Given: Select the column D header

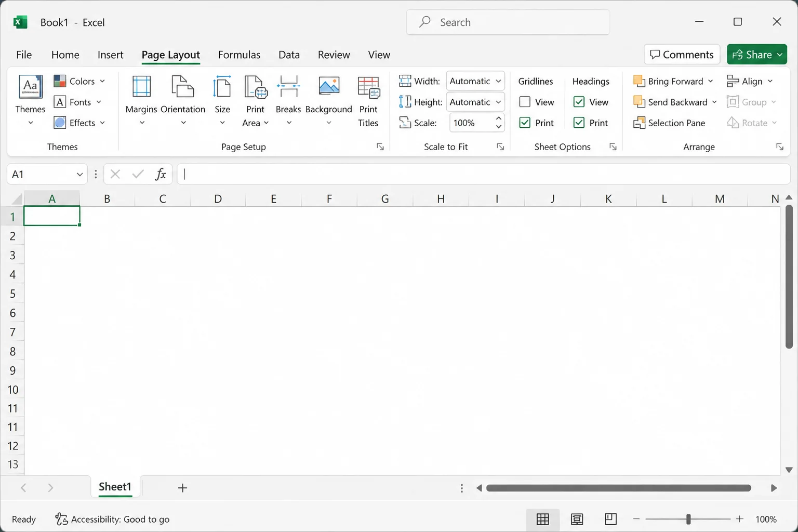Looking at the screenshot, I should pyautogui.click(x=218, y=198).
